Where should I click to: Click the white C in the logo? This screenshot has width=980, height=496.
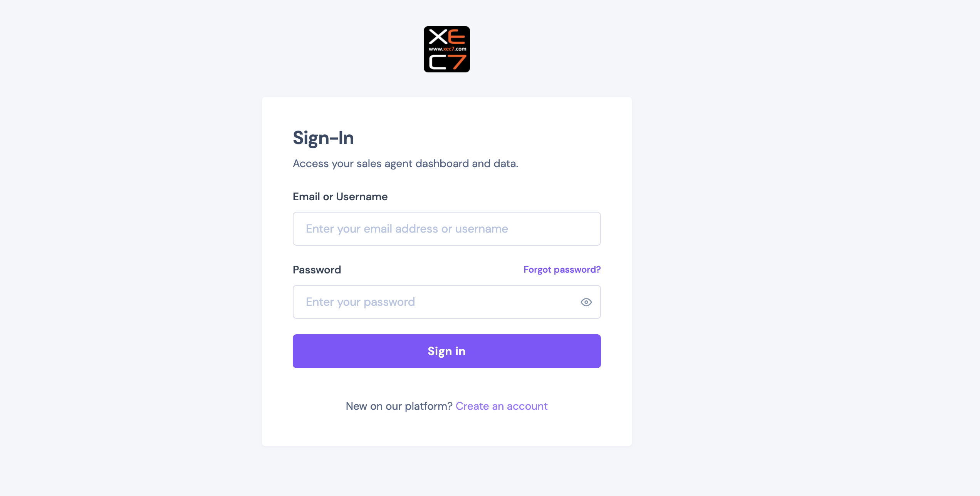[438, 62]
